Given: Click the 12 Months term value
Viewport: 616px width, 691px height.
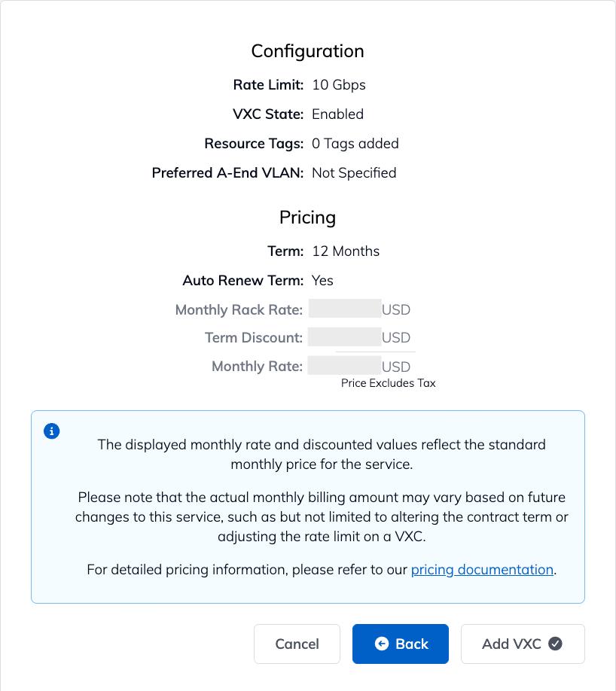Looking at the screenshot, I should click(346, 251).
